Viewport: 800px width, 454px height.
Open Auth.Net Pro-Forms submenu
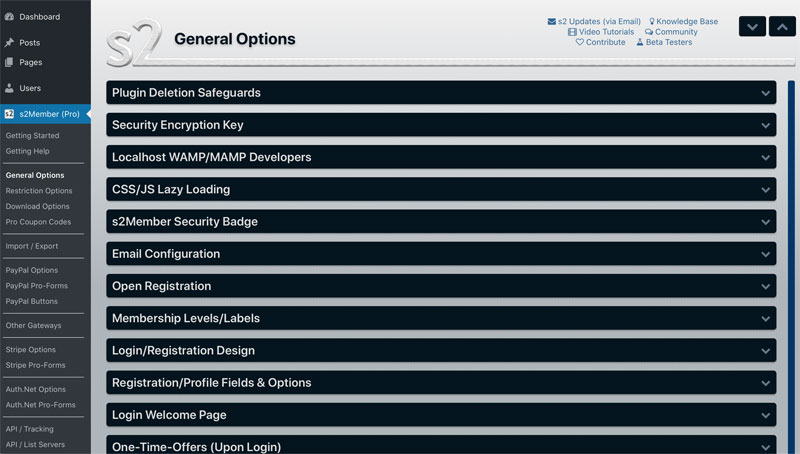coord(40,405)
